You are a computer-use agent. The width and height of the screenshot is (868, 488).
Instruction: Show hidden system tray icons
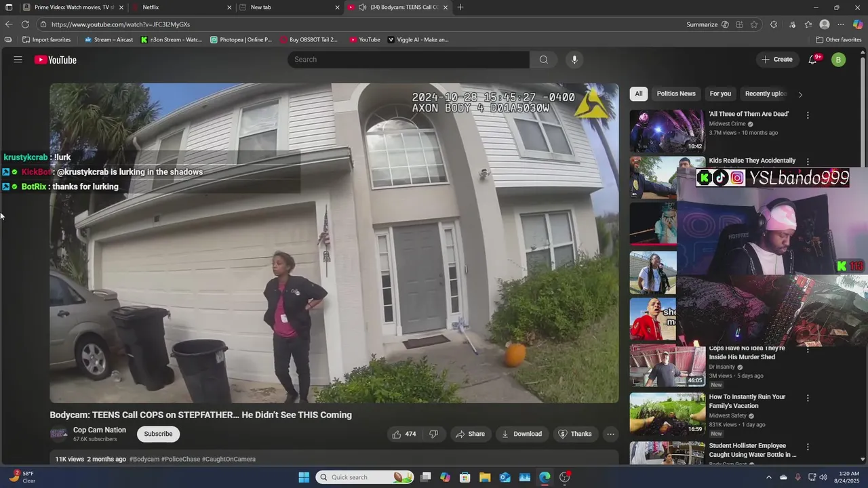768,477
